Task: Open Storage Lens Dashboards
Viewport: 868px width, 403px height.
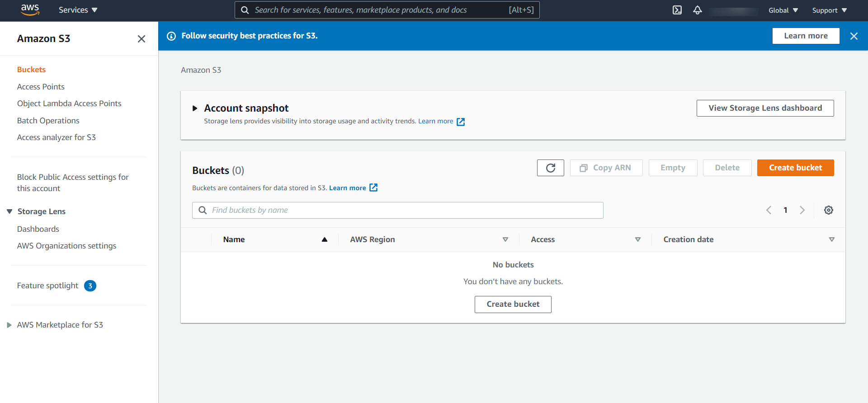Action: (x=38, y=229)
